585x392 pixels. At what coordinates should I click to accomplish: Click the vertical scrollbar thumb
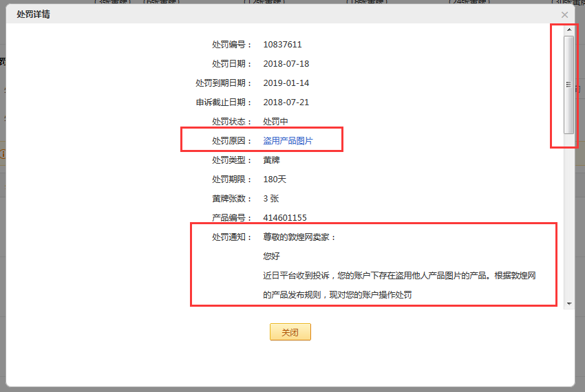(569, 85)
